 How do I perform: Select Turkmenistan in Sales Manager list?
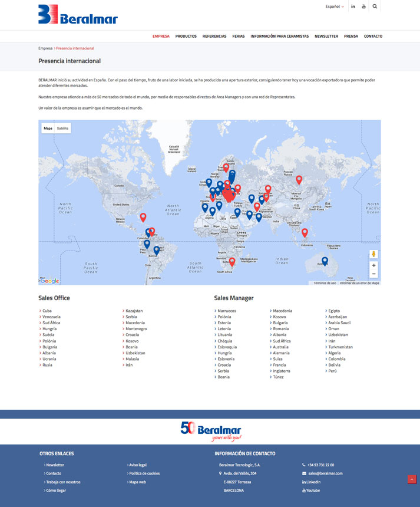(x=340, y=347)
